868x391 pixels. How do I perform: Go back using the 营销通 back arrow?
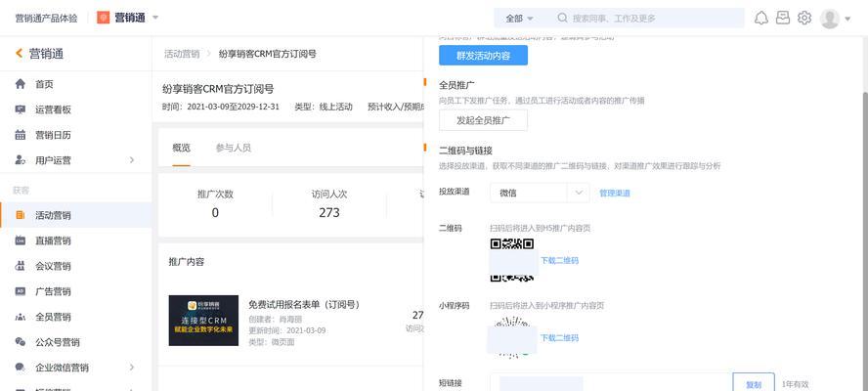(19, 53)
